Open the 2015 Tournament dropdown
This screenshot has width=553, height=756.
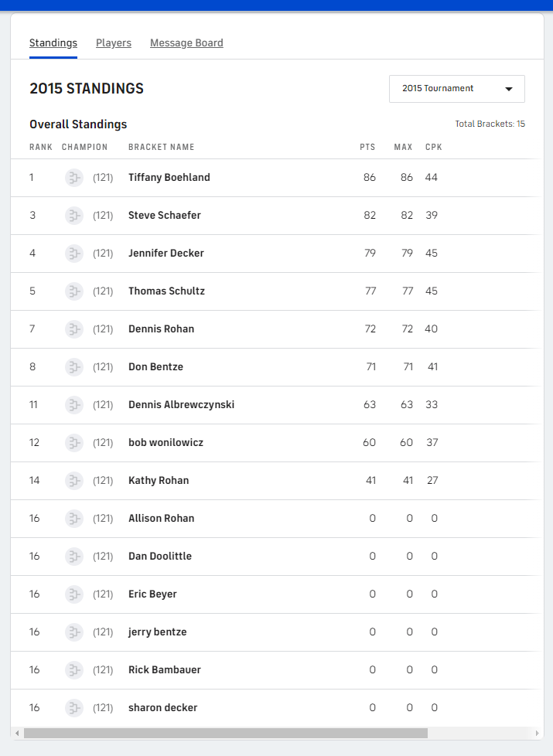[456, 89]
